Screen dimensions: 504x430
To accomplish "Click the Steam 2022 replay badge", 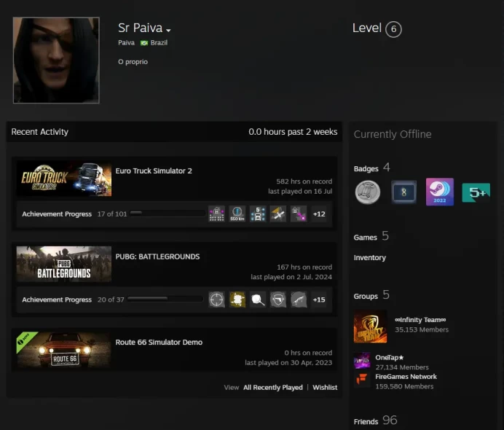I will click(440, 192).
